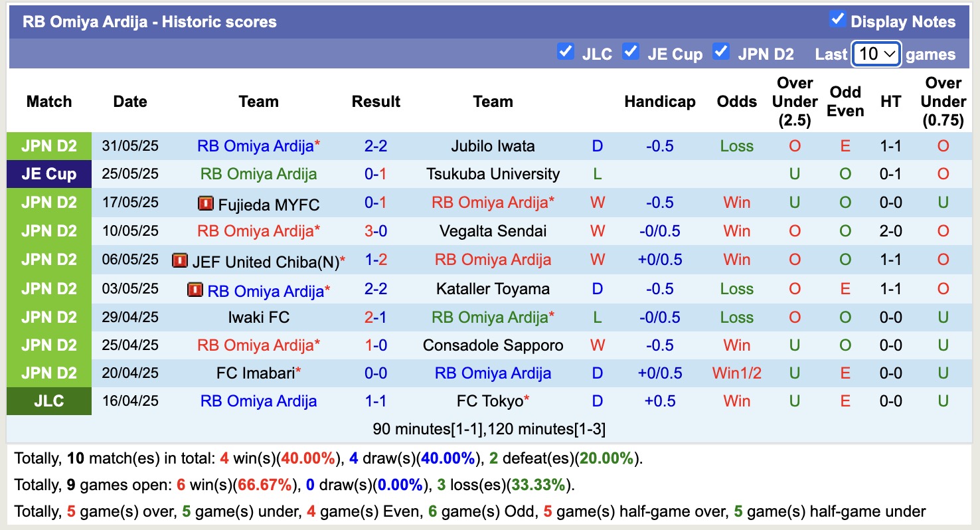Open the Tsukuba University team page
The height and width of the screenshot is (530, 980).
(x=493, y=173)
